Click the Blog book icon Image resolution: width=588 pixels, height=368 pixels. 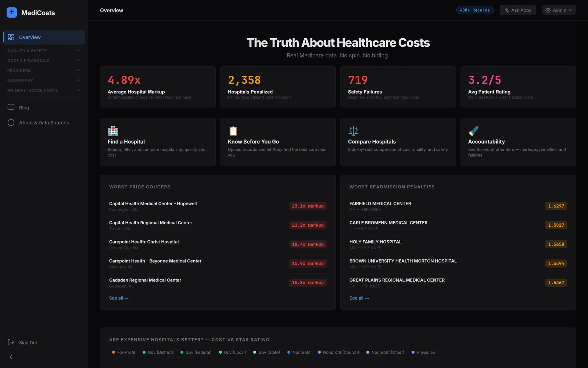coord(11,107)
